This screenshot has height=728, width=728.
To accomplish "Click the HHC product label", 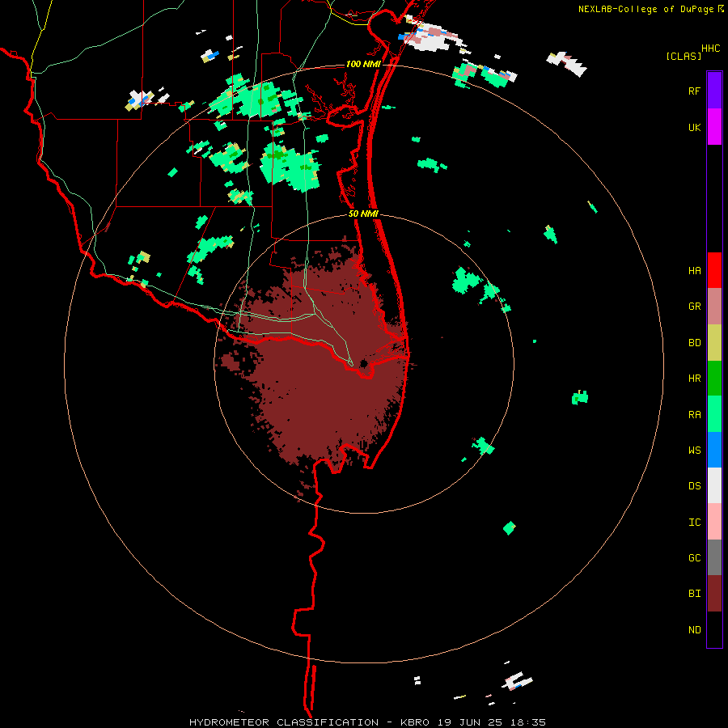I will (710, 49).
